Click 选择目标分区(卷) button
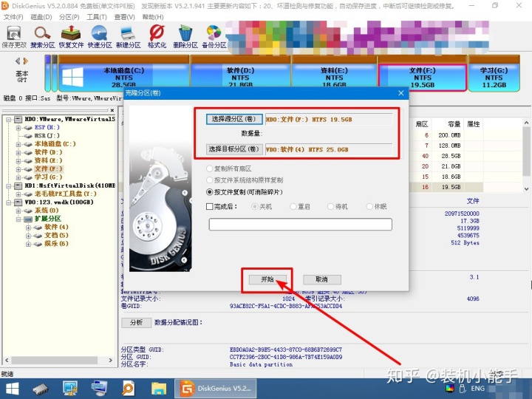The image size is (532, 399). (234, 149)
